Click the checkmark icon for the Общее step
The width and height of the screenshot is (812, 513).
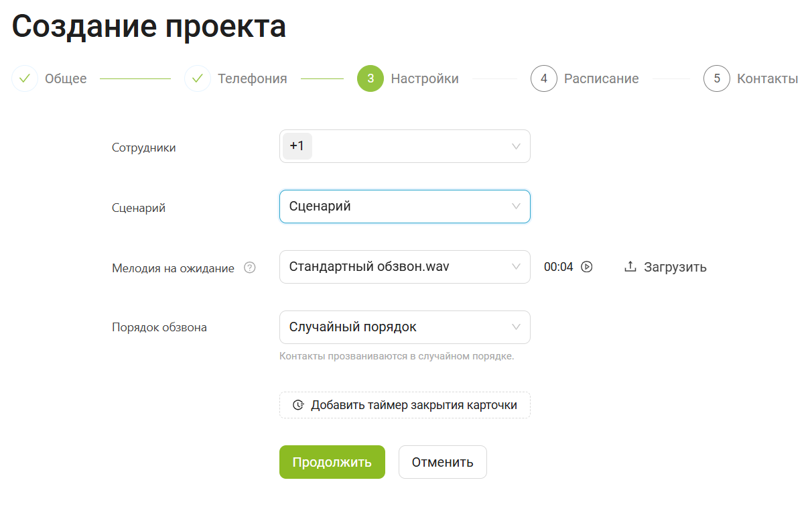click(x=25, y=78)
